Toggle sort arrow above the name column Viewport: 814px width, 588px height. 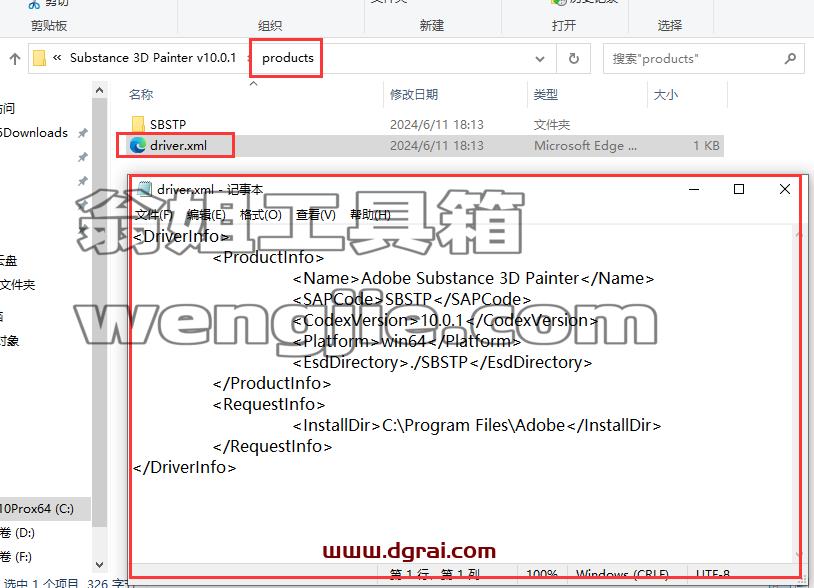[x=253, y=83]
